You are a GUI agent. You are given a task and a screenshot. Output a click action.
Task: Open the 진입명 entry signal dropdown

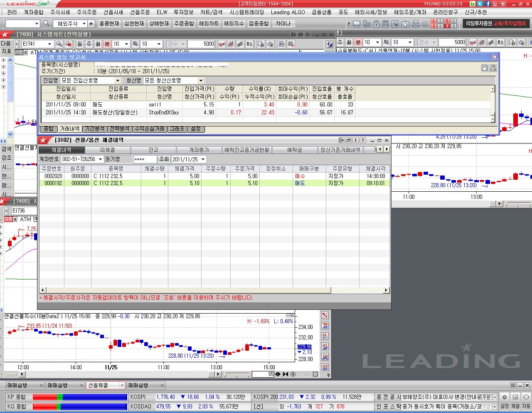(118, 80)
